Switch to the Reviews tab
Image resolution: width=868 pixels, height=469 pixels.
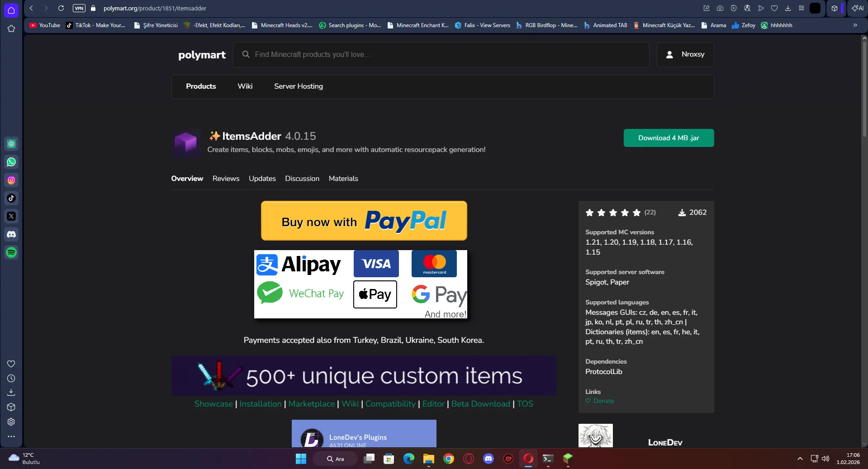tap(226, 179)
